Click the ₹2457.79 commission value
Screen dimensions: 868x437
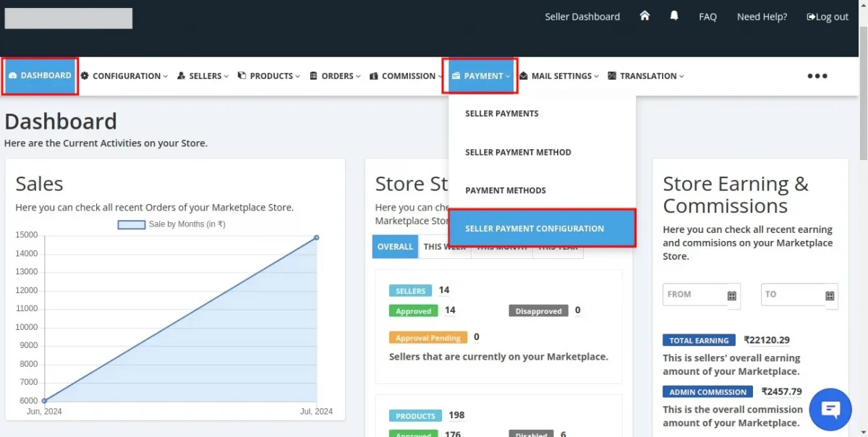point(782,391)
